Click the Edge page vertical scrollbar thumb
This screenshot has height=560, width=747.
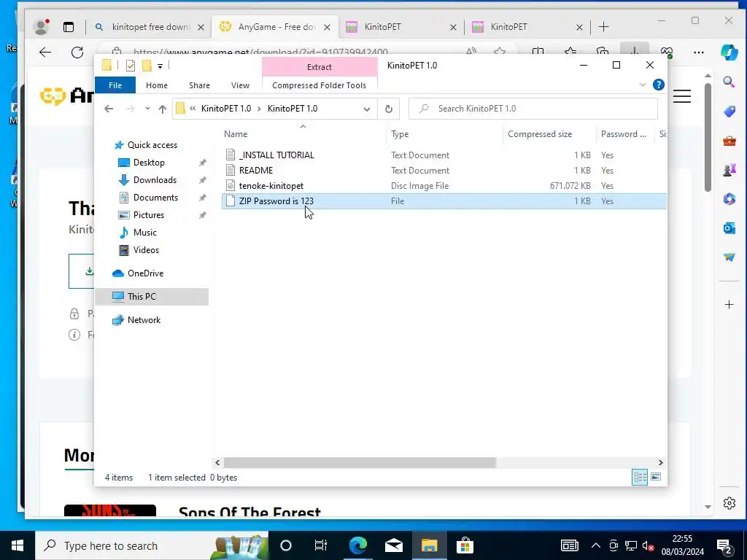click(708, 138)
